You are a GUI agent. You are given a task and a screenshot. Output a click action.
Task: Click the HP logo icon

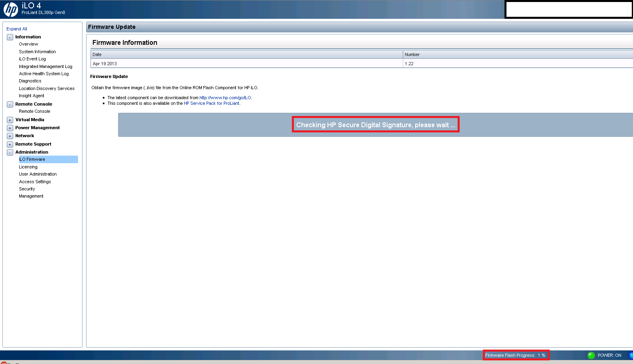coord(11,9)
